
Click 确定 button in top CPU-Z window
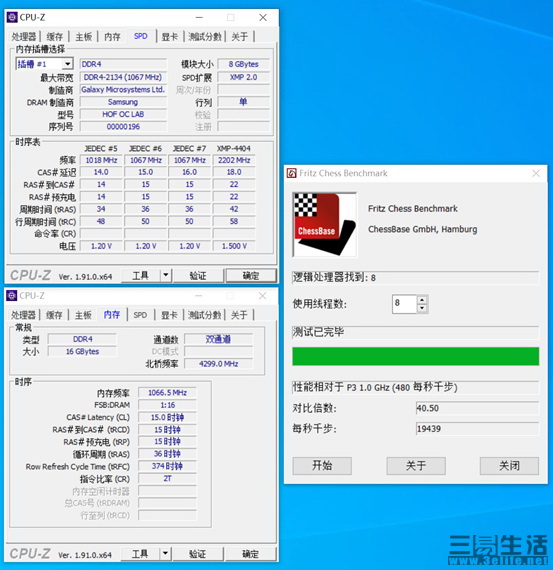[251, 276]
